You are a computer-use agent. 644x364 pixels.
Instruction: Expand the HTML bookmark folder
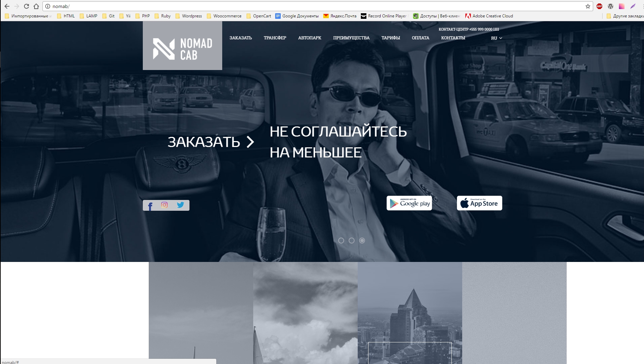tap(66, 16)
